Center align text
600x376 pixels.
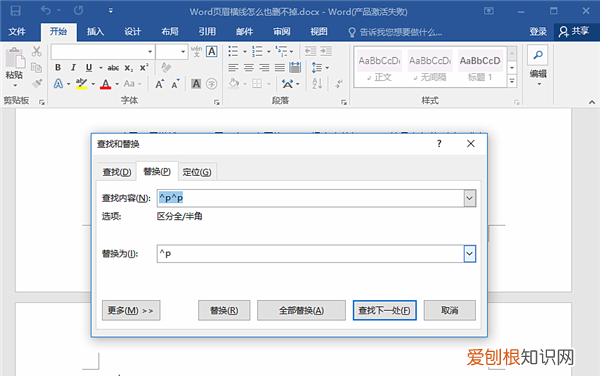click(249, 68)
